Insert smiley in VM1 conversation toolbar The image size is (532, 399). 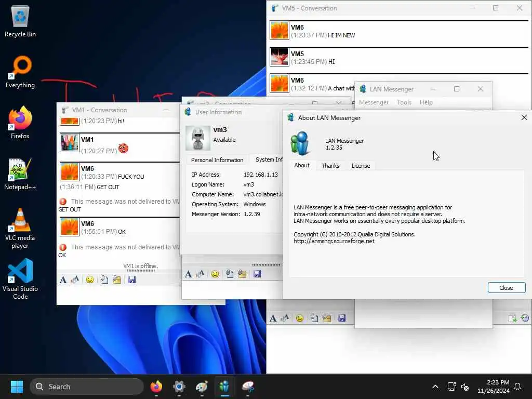click(90, 280)
